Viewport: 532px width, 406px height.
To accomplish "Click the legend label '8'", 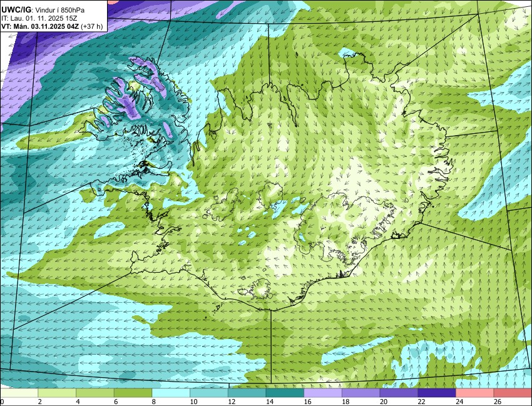I will pos(154,402).
